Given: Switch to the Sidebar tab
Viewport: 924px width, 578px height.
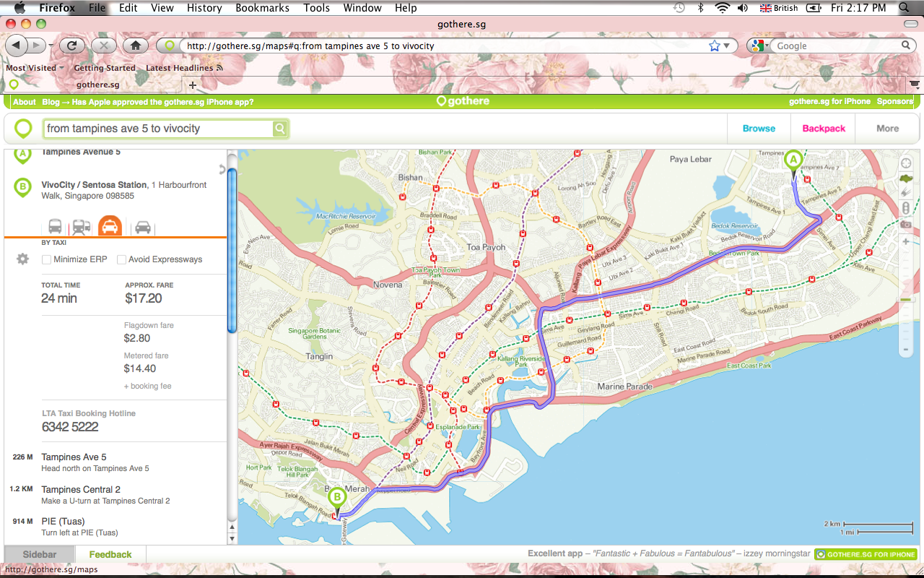Looking at the screenshot, I should click(40, 554).
